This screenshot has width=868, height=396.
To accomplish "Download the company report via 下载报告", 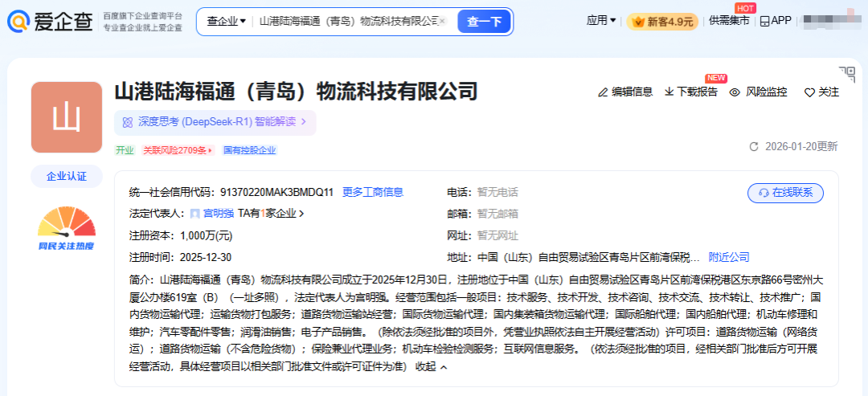I will click(x=691, y=92).
